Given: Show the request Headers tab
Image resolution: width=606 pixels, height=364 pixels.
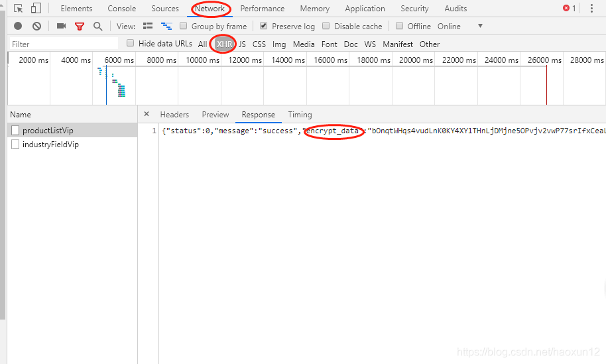Looking at the screenshot, I should 174,115.
